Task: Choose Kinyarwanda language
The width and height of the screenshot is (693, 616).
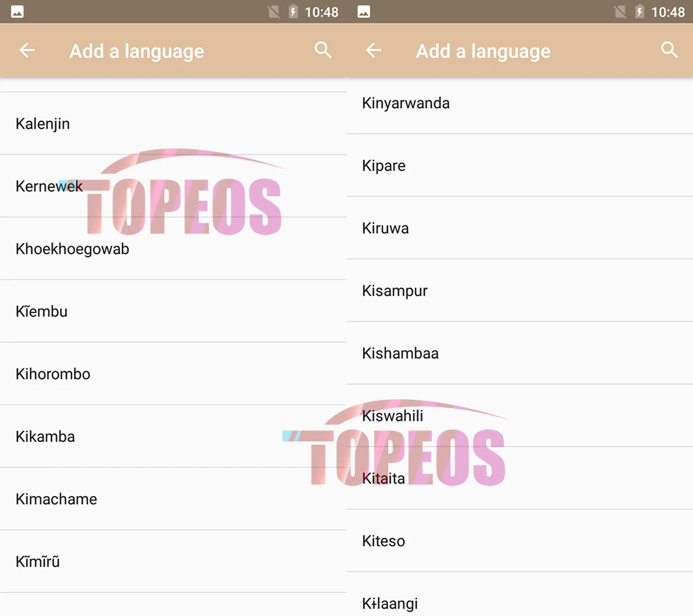Action: [520, 106]
